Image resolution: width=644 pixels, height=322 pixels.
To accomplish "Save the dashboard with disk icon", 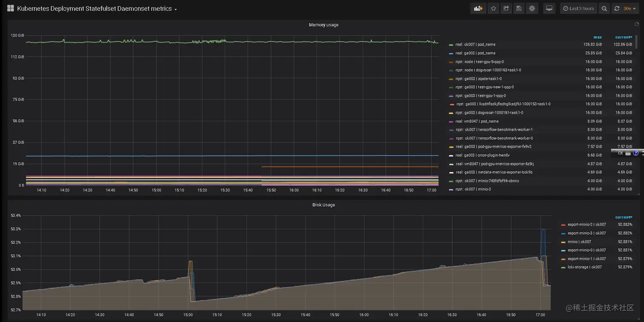I will (519, 9).
